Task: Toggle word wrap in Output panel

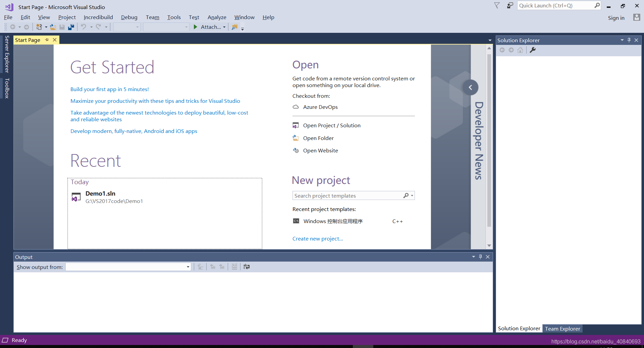Action: (x=247, y=267)
